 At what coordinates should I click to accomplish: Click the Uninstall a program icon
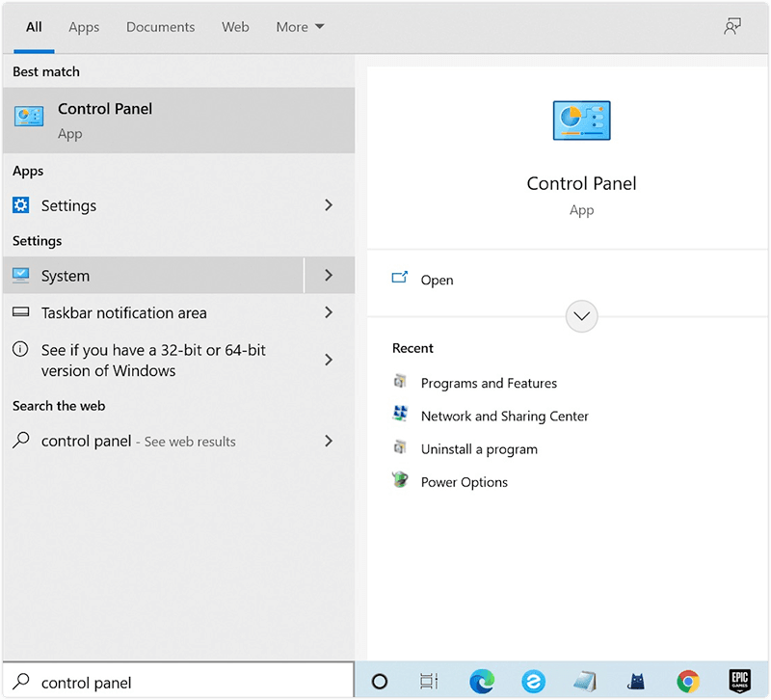[x=400, y=446]
